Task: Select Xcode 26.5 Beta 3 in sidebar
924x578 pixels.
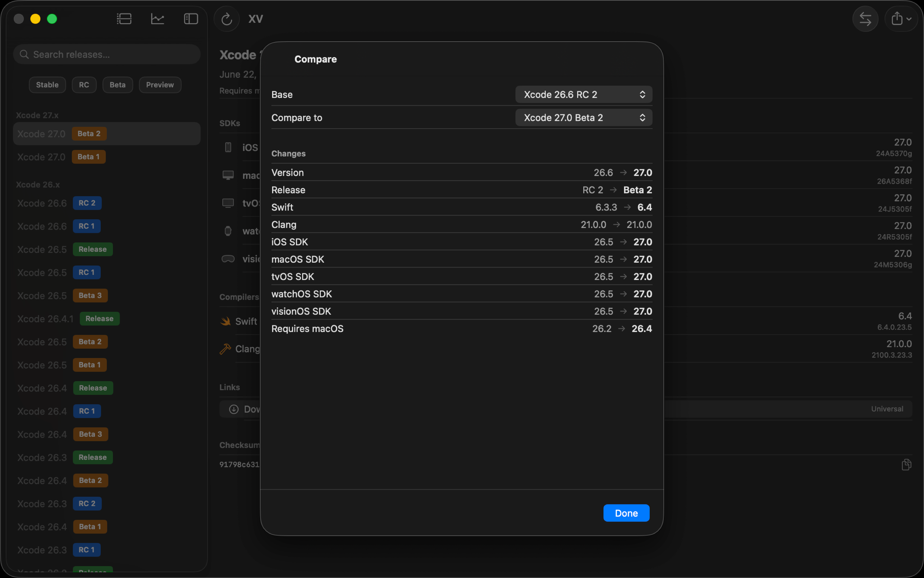Action: pyautogui.click(x=107, y=295)
